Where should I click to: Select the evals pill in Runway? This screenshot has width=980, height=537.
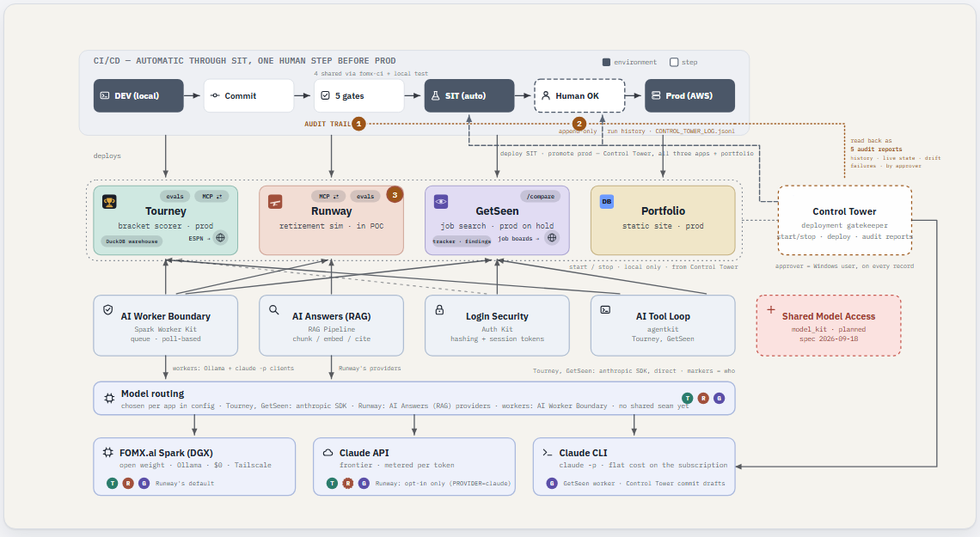coord(365,196)
